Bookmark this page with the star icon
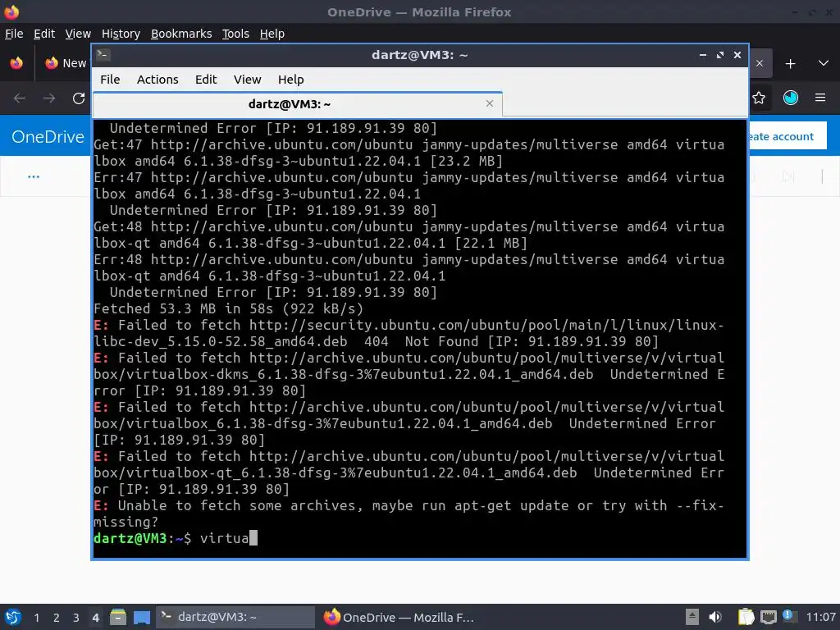Screen dimensions: 840x630 759,98
